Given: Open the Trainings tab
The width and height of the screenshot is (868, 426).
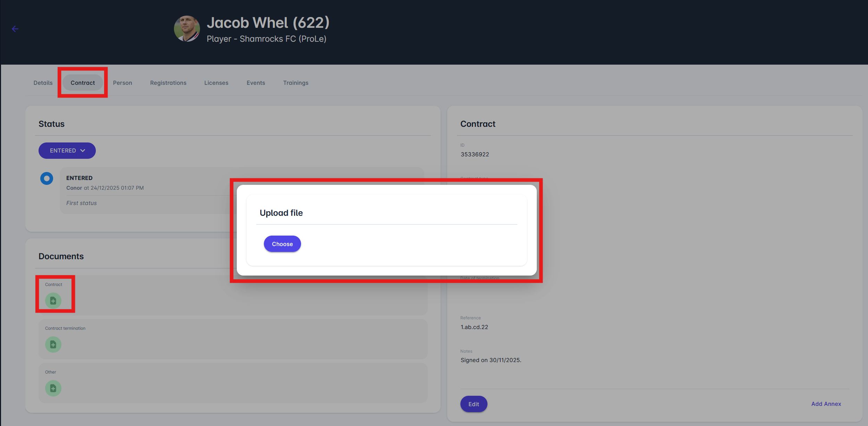Looking at the screenshot, I should pos(296,83).
